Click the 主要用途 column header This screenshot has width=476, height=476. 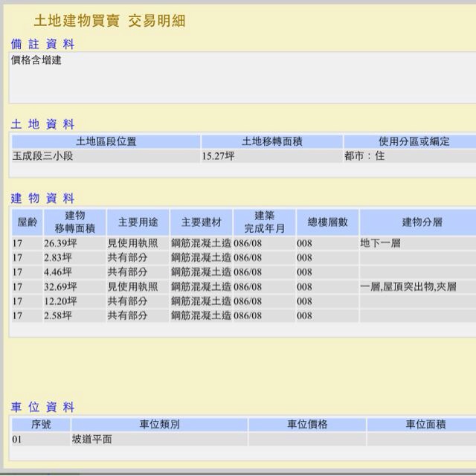(138, 222)
